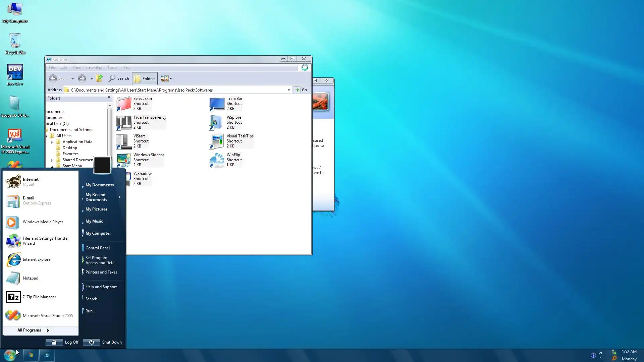Open 7-Zip File Manager from Start menu
The width and height of the screenshot is (644, 362).
coord(39,297)
